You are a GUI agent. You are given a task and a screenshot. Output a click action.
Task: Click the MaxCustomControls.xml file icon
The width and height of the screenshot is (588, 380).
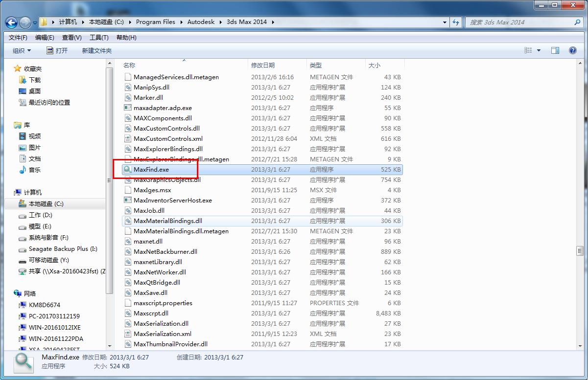(x=128, y=138)
